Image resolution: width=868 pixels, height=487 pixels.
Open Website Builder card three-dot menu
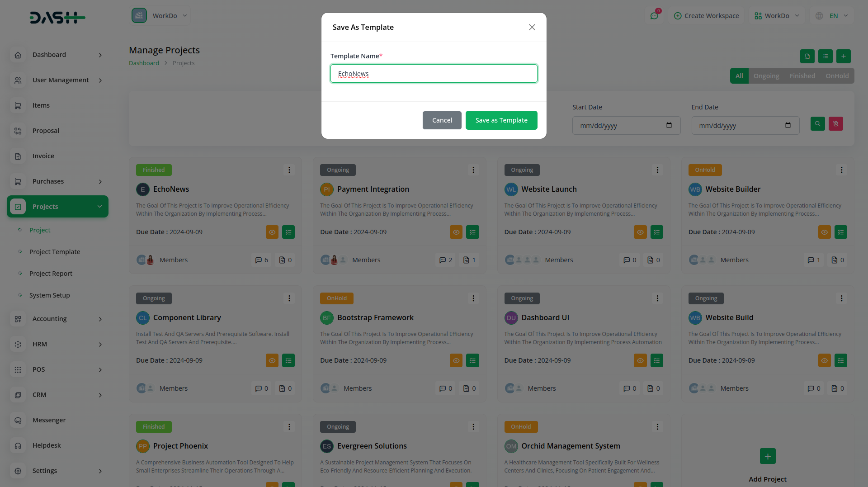point(841,170)
